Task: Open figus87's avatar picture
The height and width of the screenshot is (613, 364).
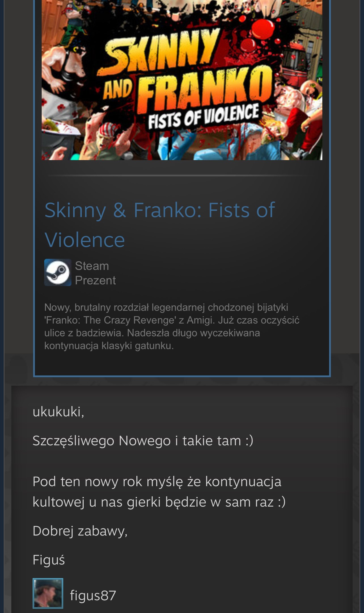Action: [x=48, y=593]
